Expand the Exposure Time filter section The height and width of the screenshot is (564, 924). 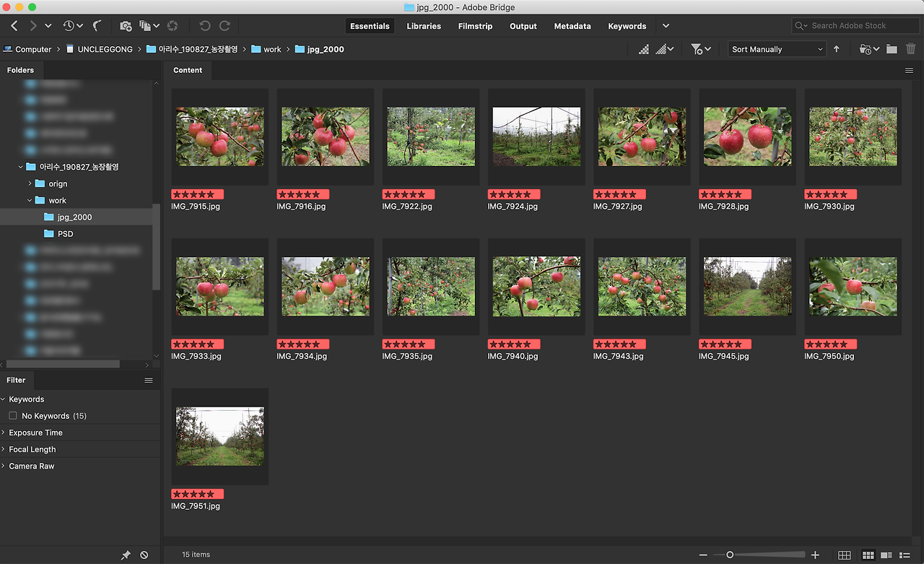point(4,433)
